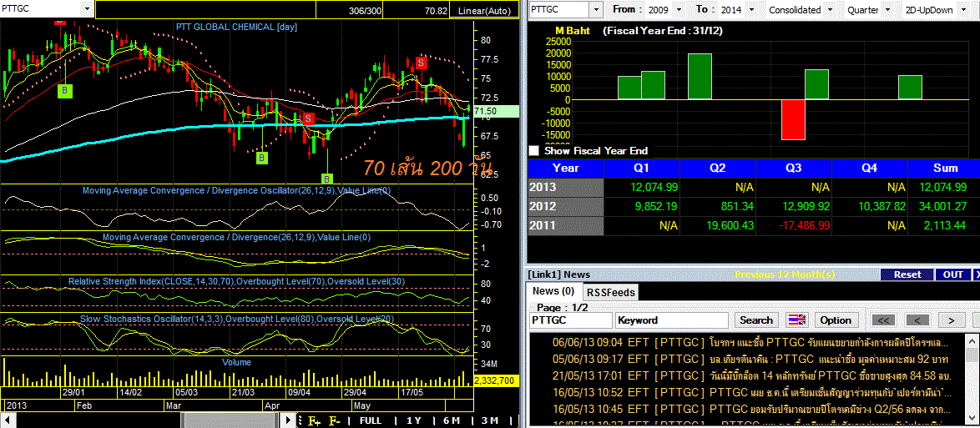The height and width of the screenshot is (428, 980).
Task: Click the lowest green B buy signal in April
Action: pyautogui.click(x=328, y=179)
